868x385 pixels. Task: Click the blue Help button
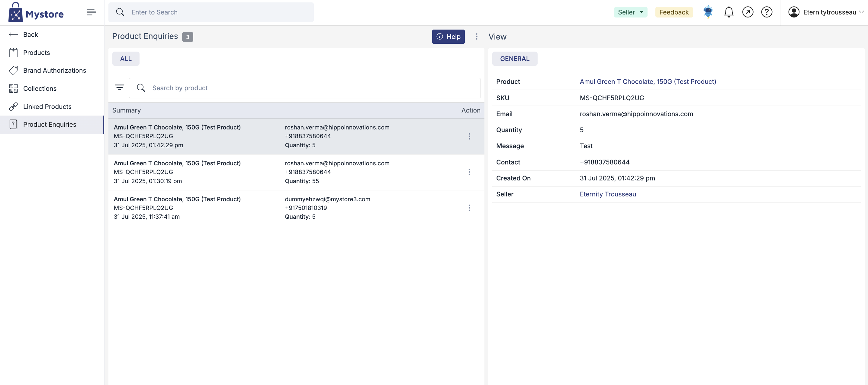pyautogui.click(x=448, y=37)
